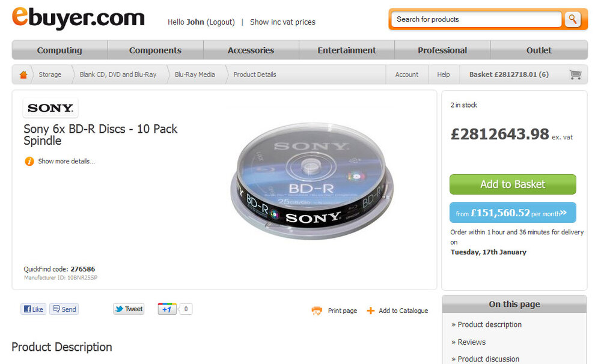Click the orange plus Add to Catalogue icon
This screenshot has height=364, width=601.
tap(370, 311)
